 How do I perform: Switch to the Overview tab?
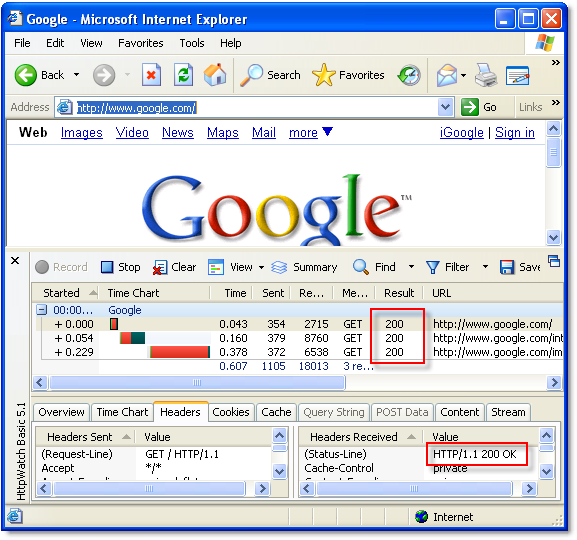(61, 412)
